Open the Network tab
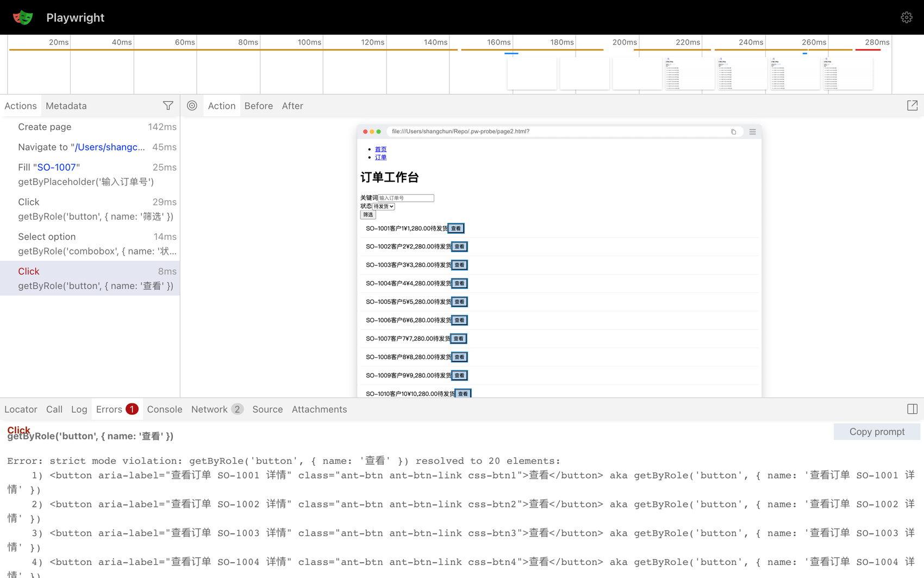 tap(217, 409)
